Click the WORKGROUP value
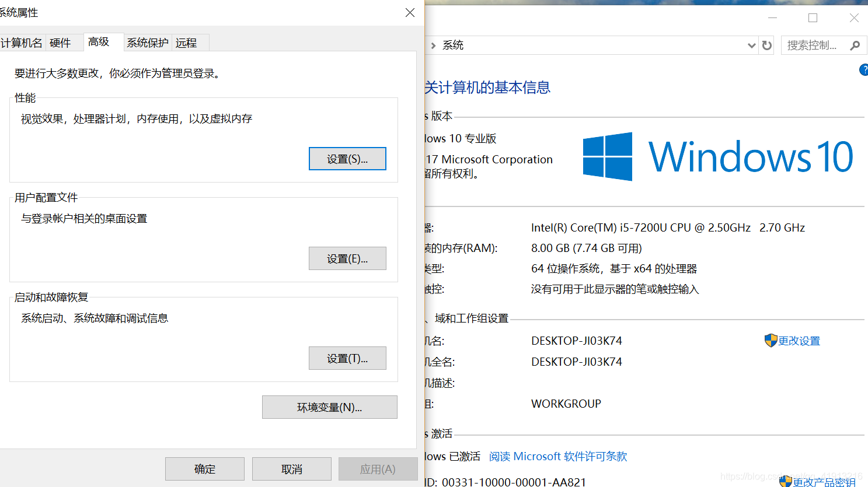 pyautogui.click(x=566, y=404)
